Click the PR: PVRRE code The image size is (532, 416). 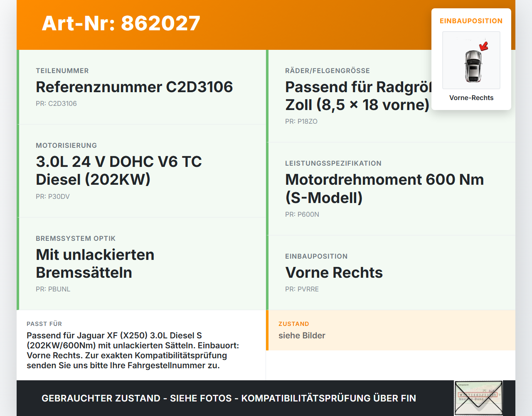tap(302, 289)
